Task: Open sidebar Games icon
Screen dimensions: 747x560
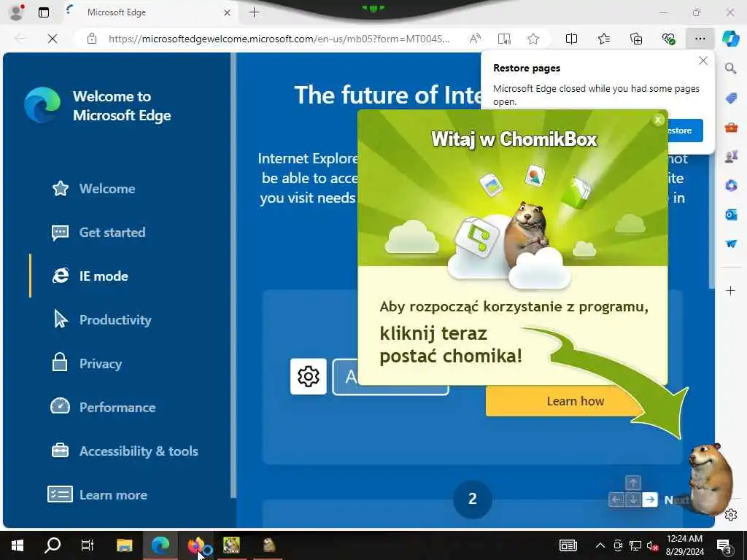Action: (731, 156)
